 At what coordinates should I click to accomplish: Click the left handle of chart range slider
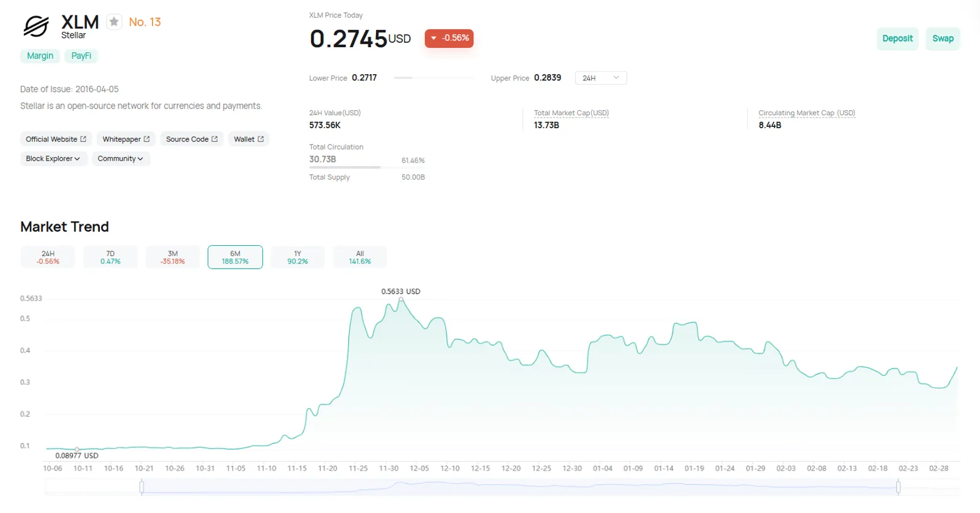coord(141,487)
